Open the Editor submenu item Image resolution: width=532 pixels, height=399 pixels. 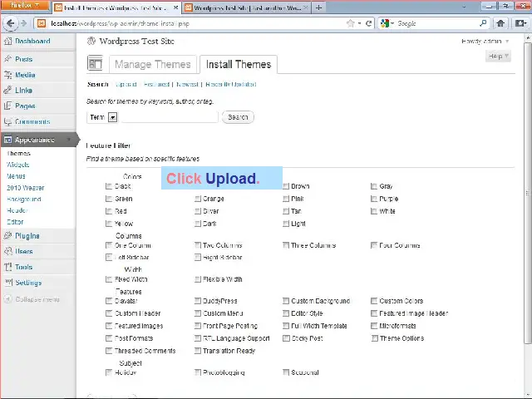(x=15, y=222)
